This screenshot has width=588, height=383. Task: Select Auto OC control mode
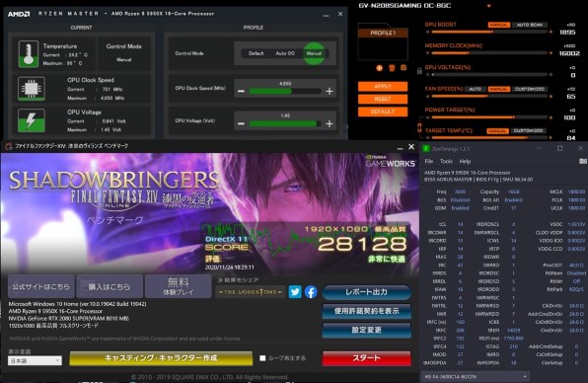click(x=285, y=53)
